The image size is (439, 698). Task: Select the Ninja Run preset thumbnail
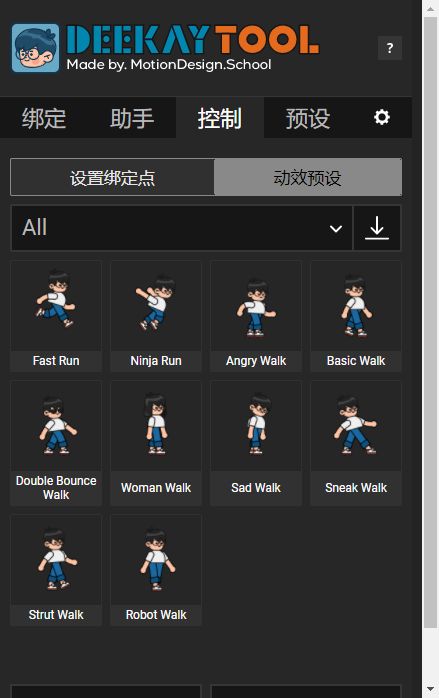(156, 316)
